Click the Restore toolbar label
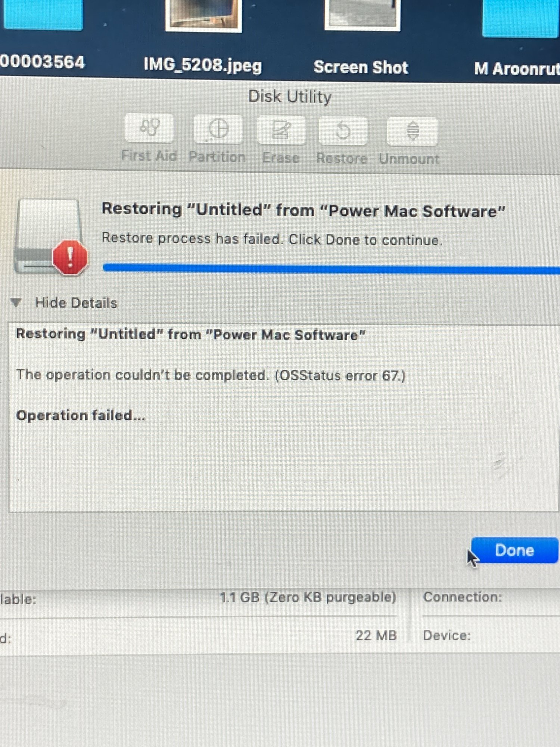Image resolution: width=560 pixels, height=747 pixels. pyautogui.click(x=342, y=158)
